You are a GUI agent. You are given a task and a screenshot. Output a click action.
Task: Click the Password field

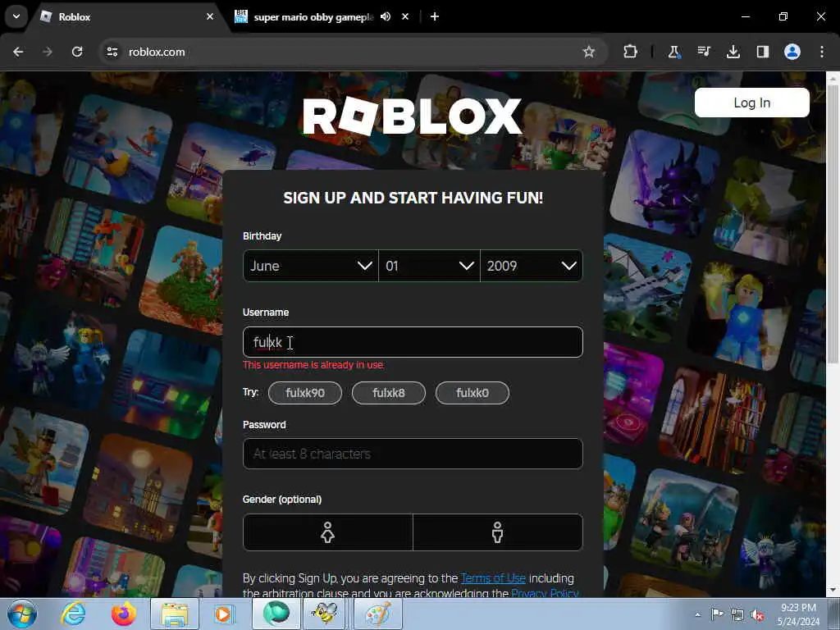coord(413,454)
